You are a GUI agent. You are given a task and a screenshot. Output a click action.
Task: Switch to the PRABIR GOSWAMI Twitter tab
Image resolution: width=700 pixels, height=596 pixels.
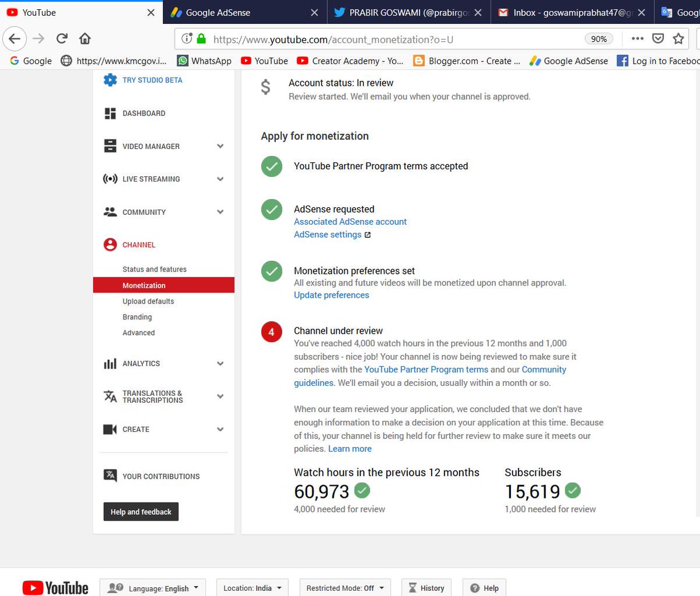tap(408, 12)
